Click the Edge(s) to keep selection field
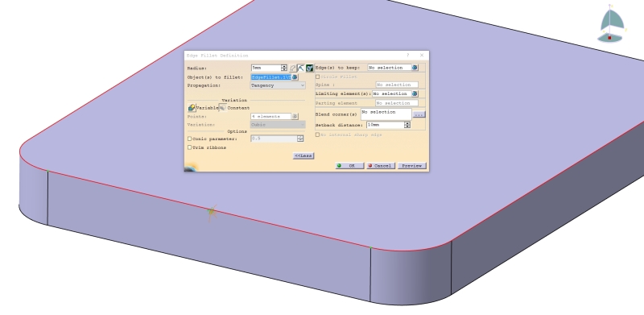 (x=389, y=68)
